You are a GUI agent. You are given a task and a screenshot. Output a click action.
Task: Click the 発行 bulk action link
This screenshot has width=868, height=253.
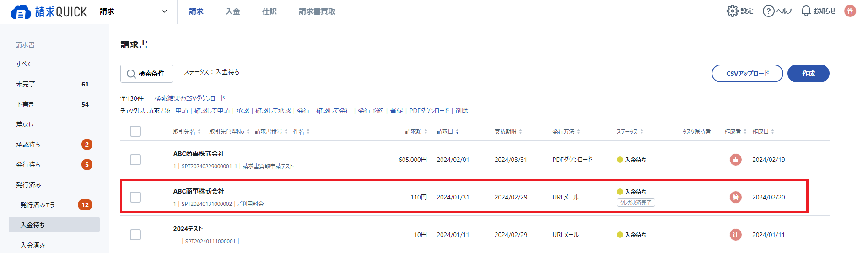point(303,111)
